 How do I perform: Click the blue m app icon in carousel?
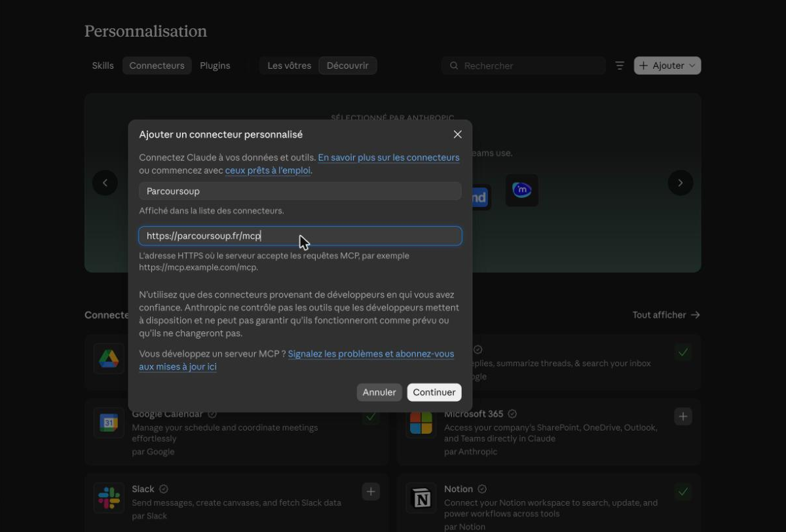click(522, 190)
